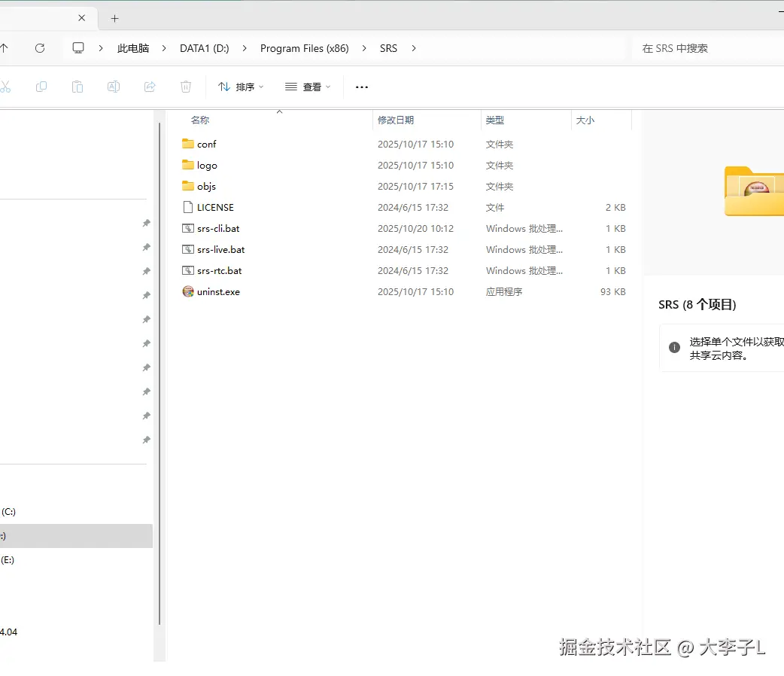Refresh the current folder view
Screen dimensions: 784x676
click(40, 48)
